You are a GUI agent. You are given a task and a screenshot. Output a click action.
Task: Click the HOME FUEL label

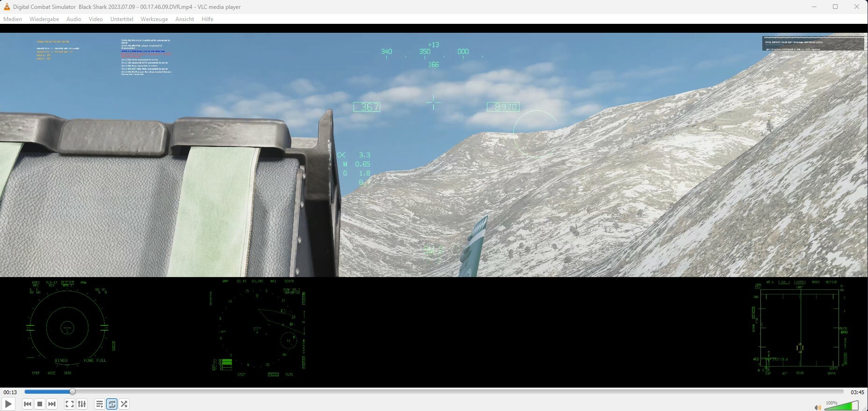click(x=95, y=360)
